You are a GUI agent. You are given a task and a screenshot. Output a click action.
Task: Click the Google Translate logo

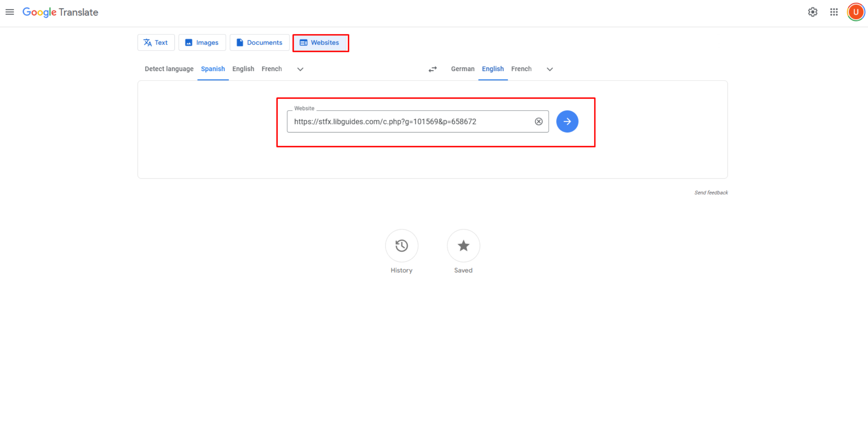60,13
